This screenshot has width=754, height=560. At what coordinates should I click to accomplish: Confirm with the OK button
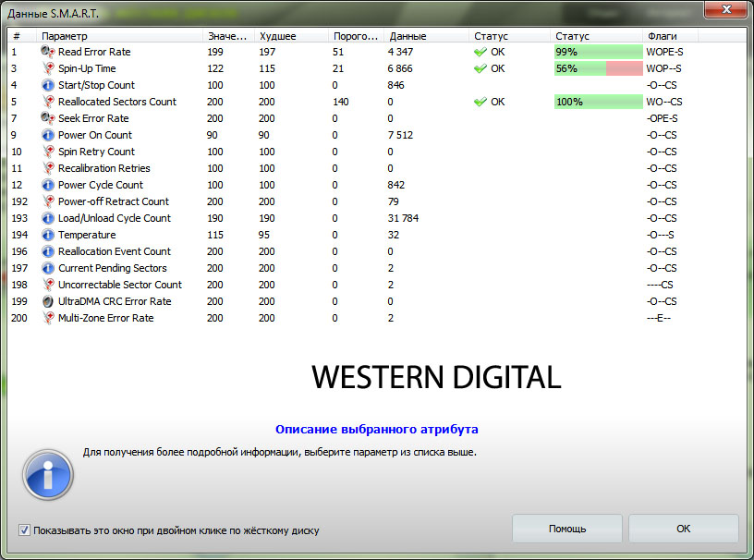[x=684, y=529]
